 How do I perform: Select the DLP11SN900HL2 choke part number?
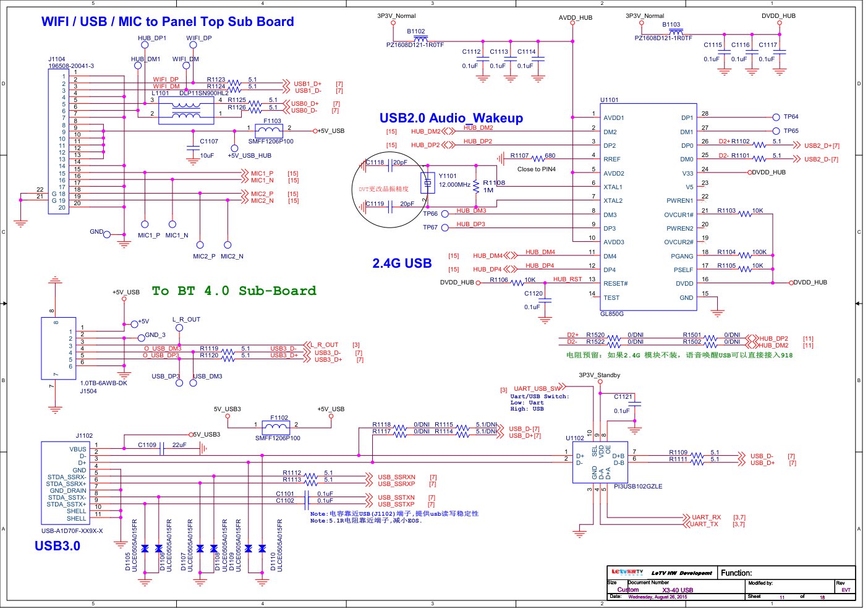[x=204, y=93]
